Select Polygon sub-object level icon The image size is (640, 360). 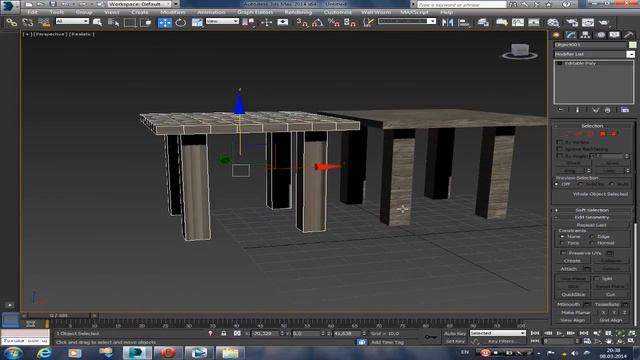(x=603, y=134)
